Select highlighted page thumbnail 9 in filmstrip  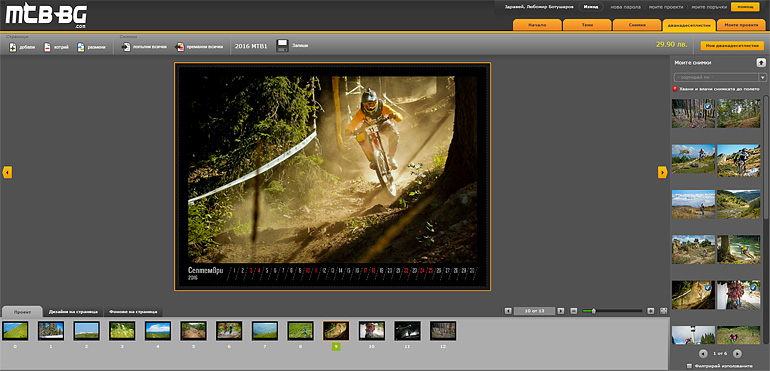(336, 331)
